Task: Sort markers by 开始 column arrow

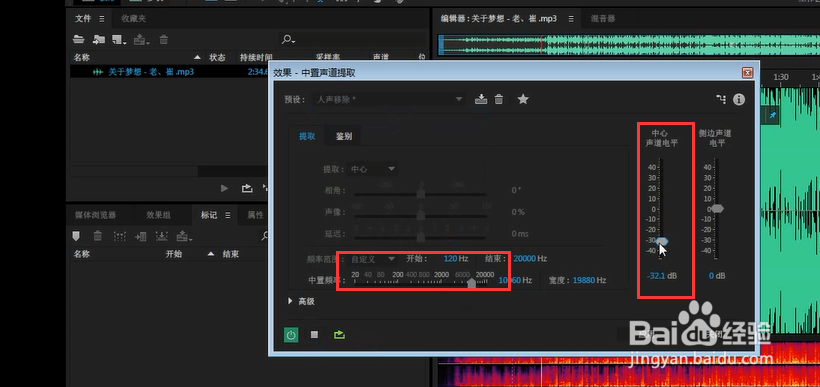Action: pos(211,254)
